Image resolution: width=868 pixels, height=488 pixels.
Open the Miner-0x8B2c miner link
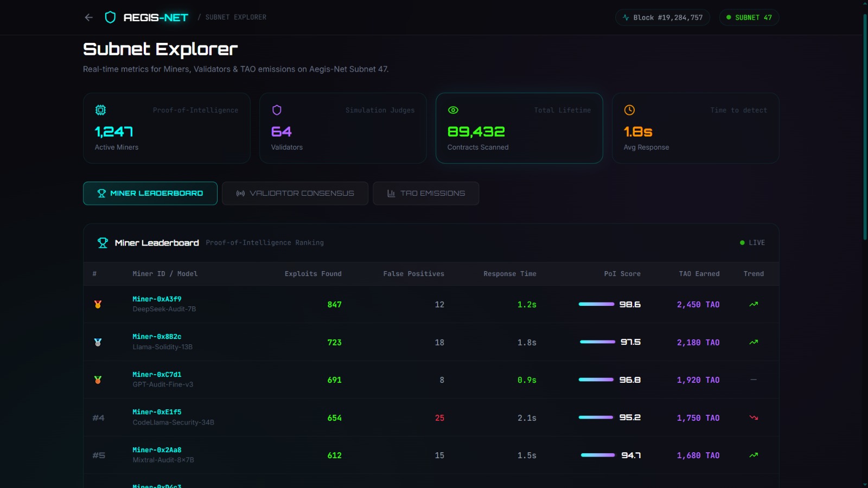tap(157, 337)
